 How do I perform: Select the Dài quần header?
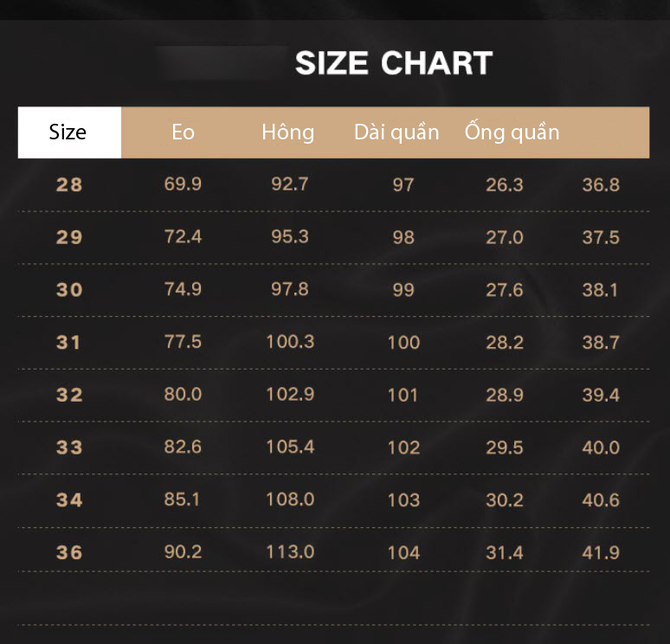point(396,132)
